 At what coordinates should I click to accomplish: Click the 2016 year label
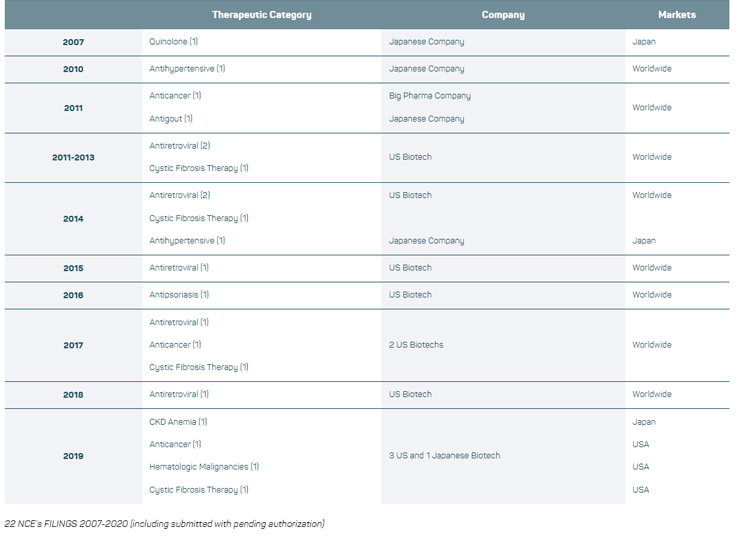[73, 295]
